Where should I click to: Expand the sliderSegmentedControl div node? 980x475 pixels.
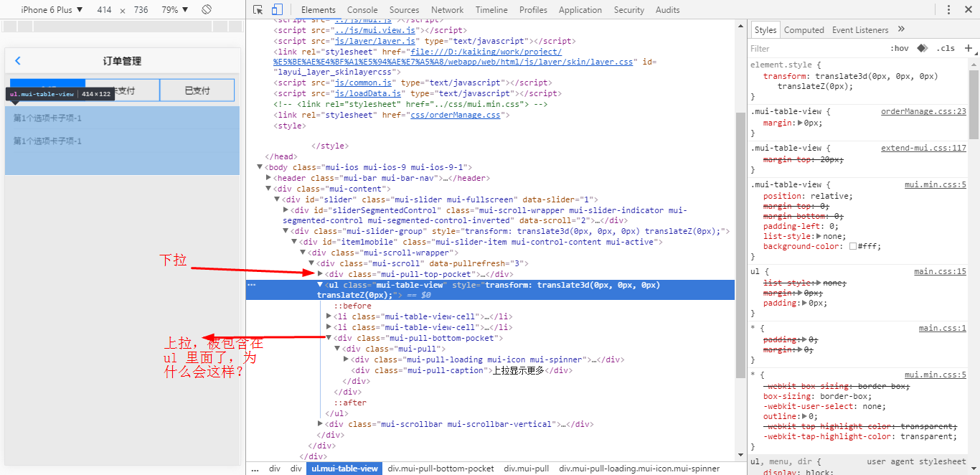click(286, 210)
